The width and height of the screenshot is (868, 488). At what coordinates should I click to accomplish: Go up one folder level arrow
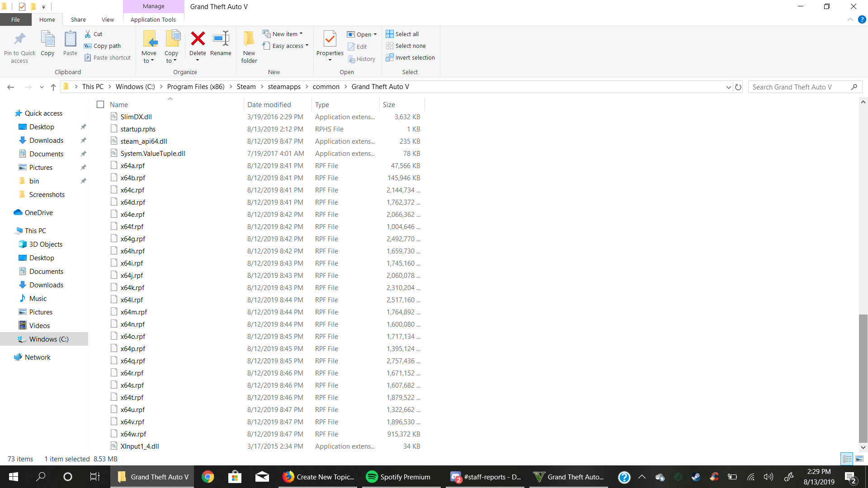click(53, 87)
